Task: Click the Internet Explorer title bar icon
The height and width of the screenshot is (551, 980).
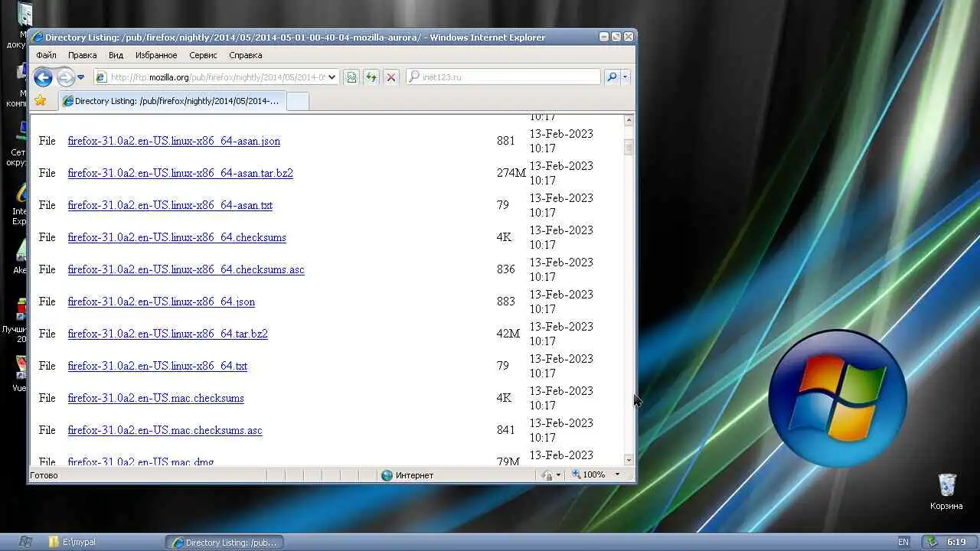Action: [37, 37]
